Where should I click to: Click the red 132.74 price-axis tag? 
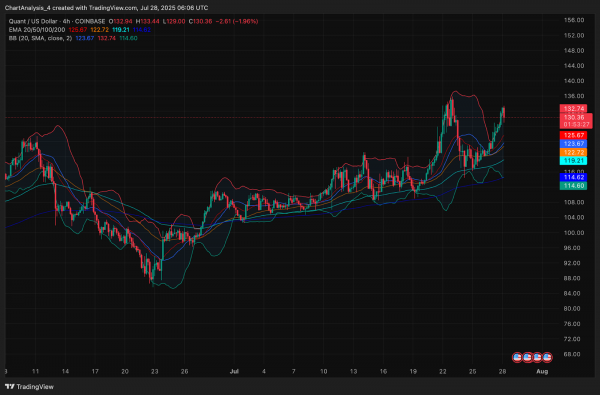(573, 109)
